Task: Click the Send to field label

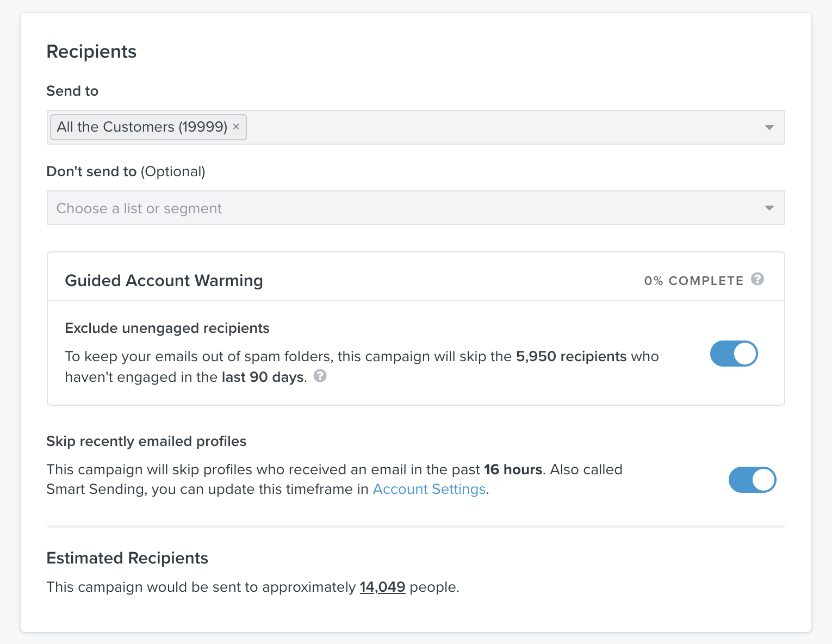Action: pyautogui.click(x=72, y=91)
